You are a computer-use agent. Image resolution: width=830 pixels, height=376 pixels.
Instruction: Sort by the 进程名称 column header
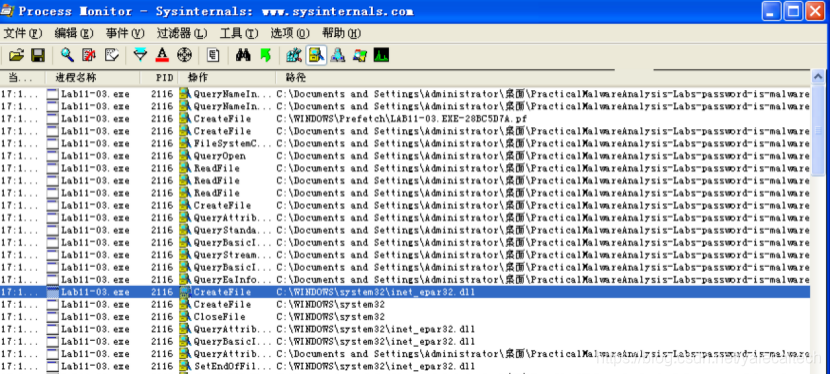coord(92,78)
